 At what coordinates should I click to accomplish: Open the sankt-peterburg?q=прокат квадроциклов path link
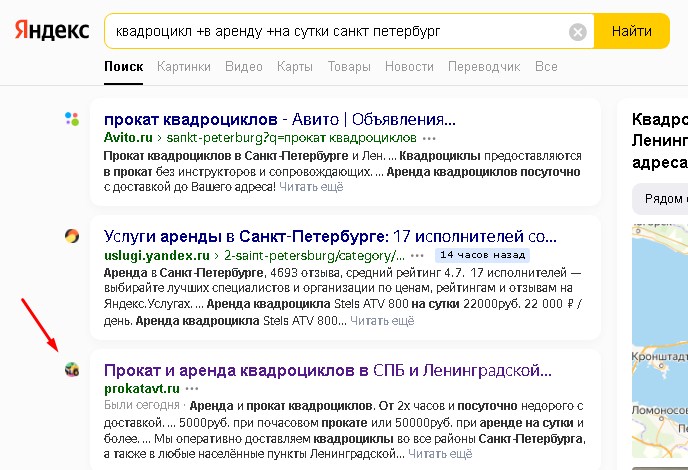point(291,138)
